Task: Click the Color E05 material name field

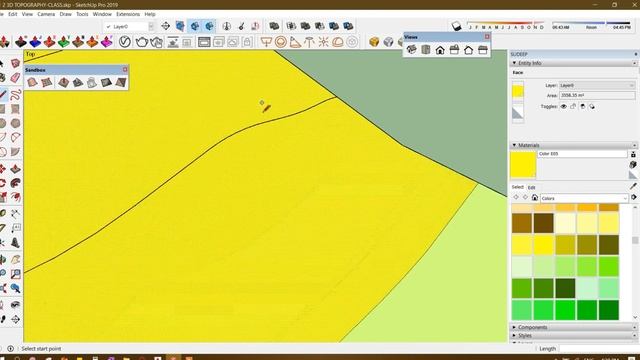Action: click(582, 154)
